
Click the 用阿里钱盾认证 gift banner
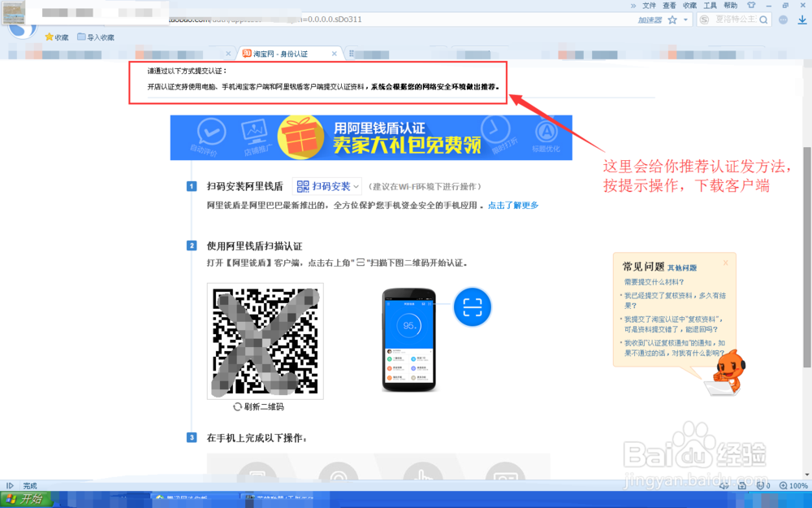371,137
